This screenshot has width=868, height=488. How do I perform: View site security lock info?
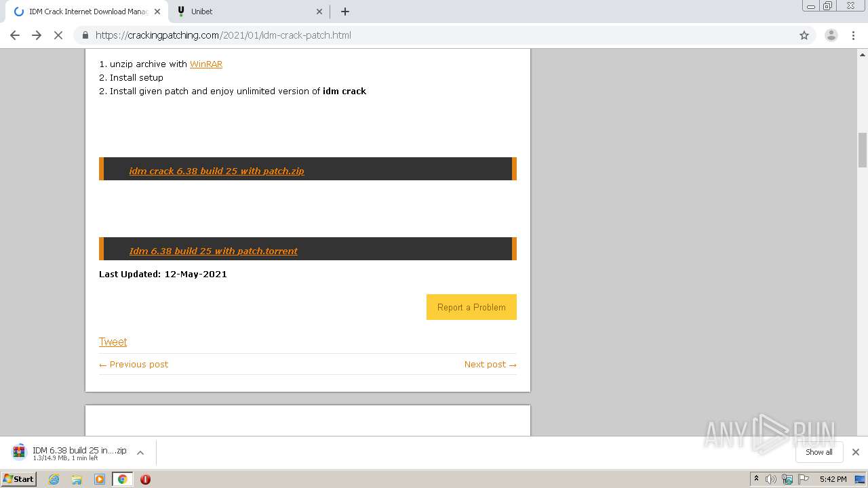(x=85, y=35)
